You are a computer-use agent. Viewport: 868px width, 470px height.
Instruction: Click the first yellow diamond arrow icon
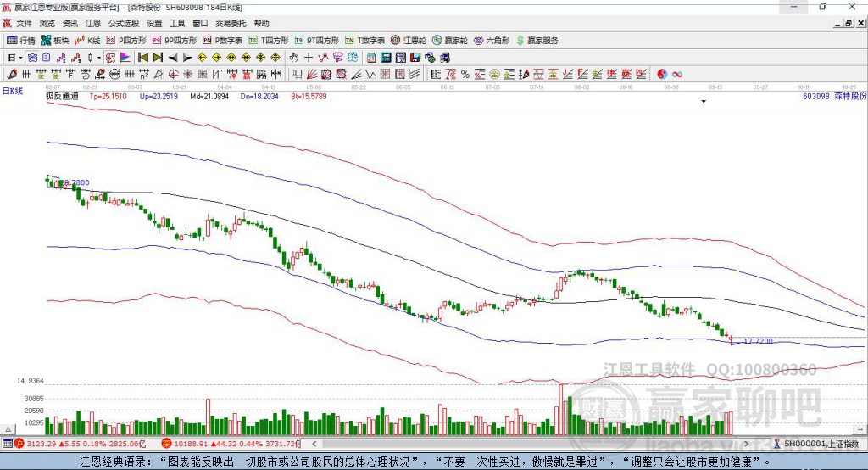coord(202,58)
